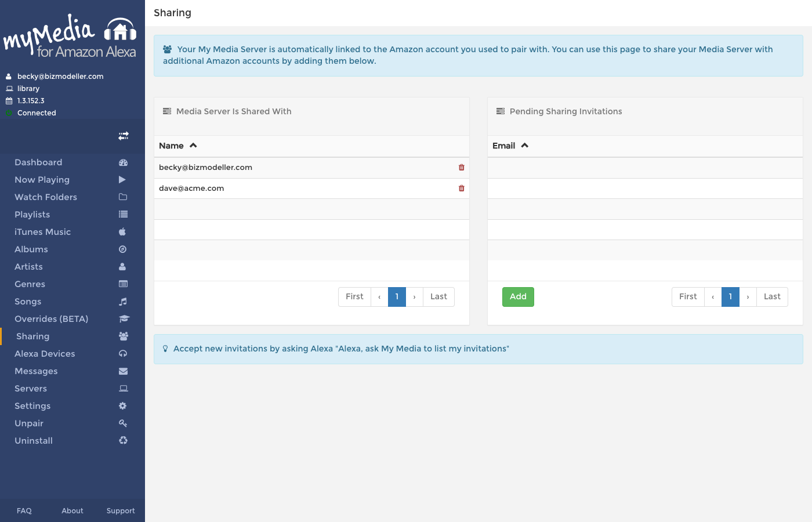Click the Alexa Devices headset icon
This screenshot has height=522, width=812.
coord(123,354)
